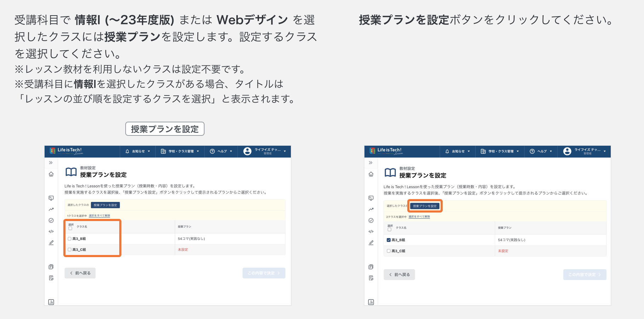The width and height of the screenshot is (644, 319).
Task: Click document-with-pen icon in right screenshot sidebar
Action: click(x=371, y=278)
